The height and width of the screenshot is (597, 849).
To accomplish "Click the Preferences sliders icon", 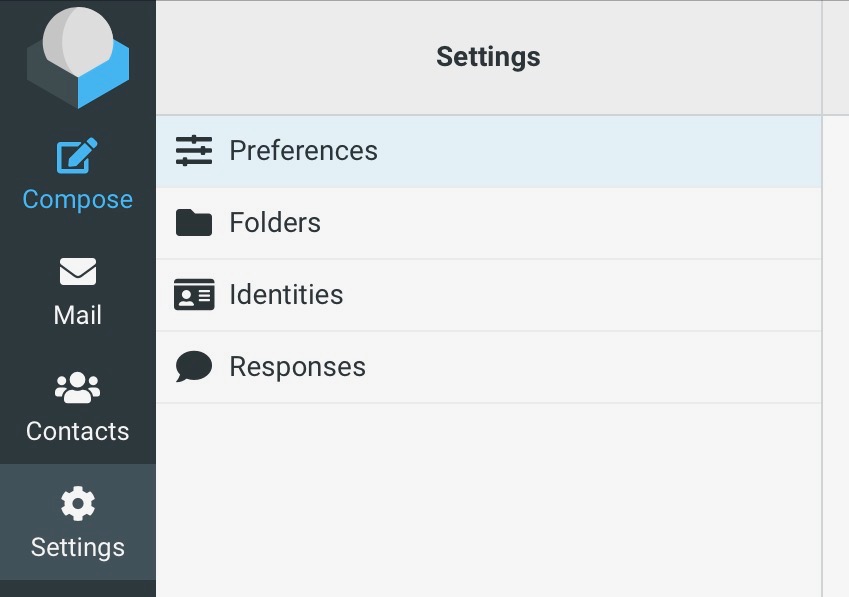I will (194, 150).
